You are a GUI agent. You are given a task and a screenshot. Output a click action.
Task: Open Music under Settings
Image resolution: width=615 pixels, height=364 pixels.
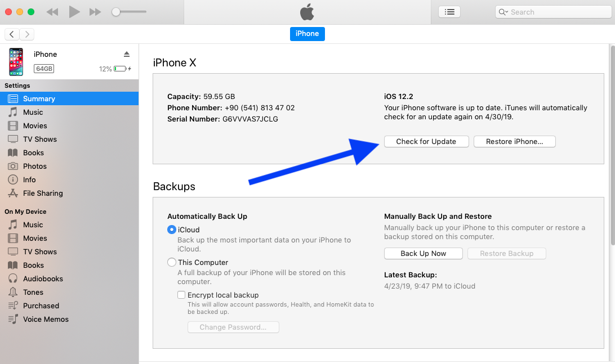(x=69, y=112)
